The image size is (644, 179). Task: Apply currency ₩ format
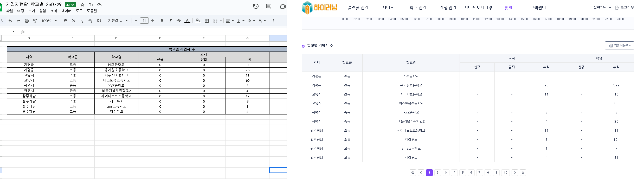(x=65, y=21)
